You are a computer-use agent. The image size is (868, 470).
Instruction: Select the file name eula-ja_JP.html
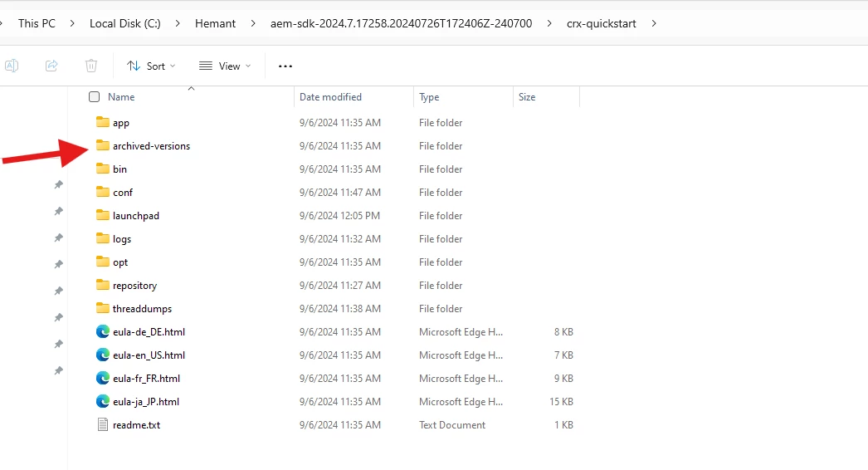click(146, 402)
